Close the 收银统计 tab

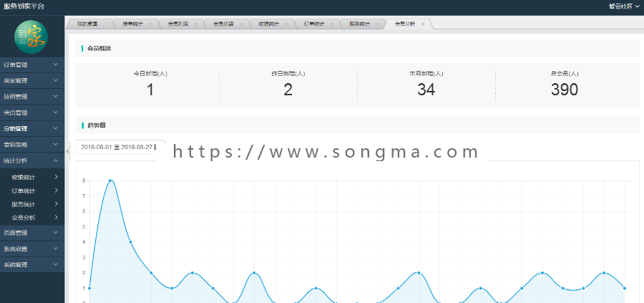point(287,24)
